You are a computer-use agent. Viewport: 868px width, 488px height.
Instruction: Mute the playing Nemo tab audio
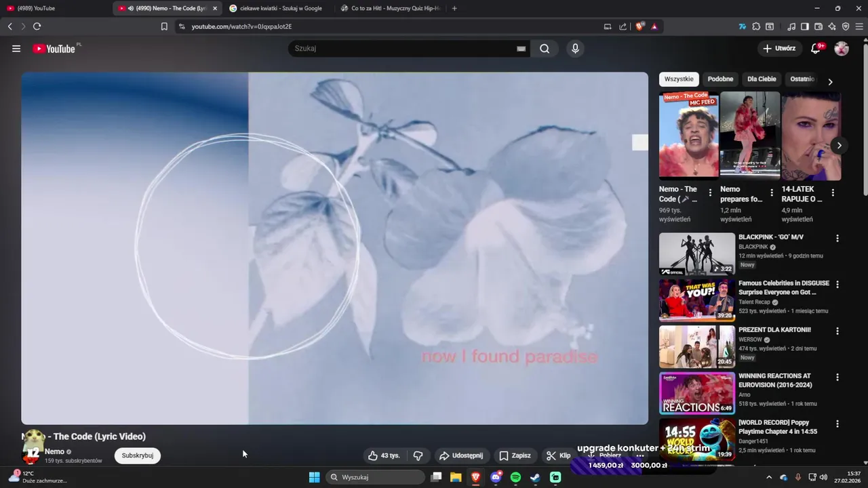(131, 8)
